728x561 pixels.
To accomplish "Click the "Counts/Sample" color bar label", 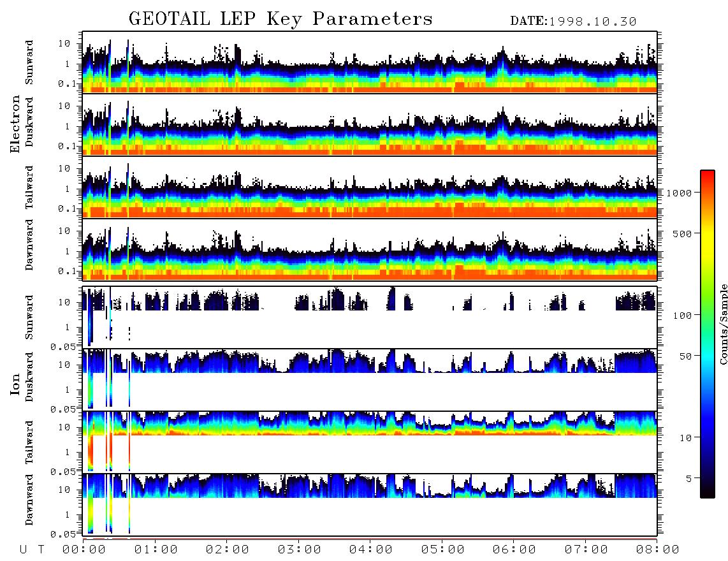I will pos(723,324).
